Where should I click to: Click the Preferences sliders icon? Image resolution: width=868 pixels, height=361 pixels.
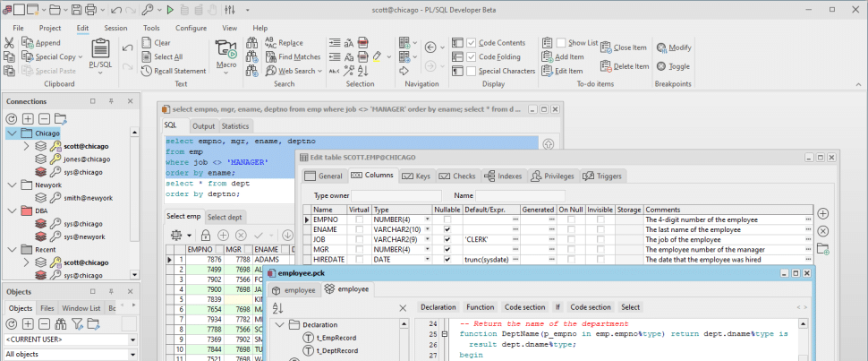pos(230,10)
